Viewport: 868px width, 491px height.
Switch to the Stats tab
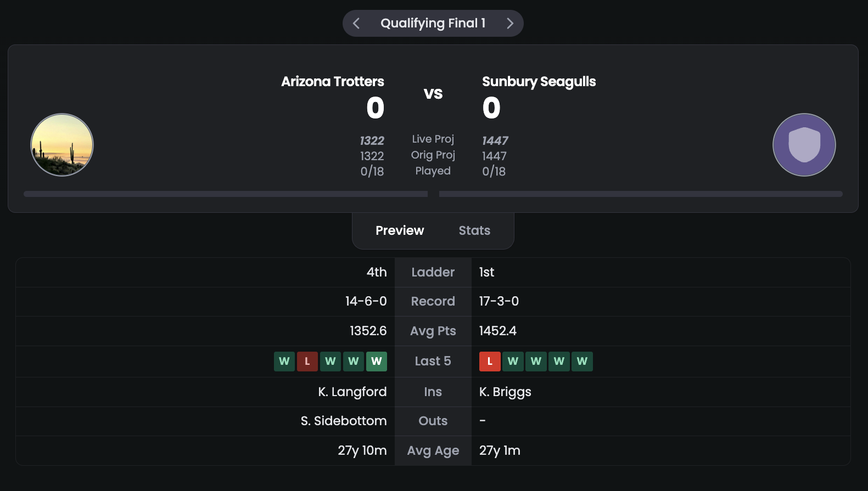pyautogui.click(x=474, y=230)
